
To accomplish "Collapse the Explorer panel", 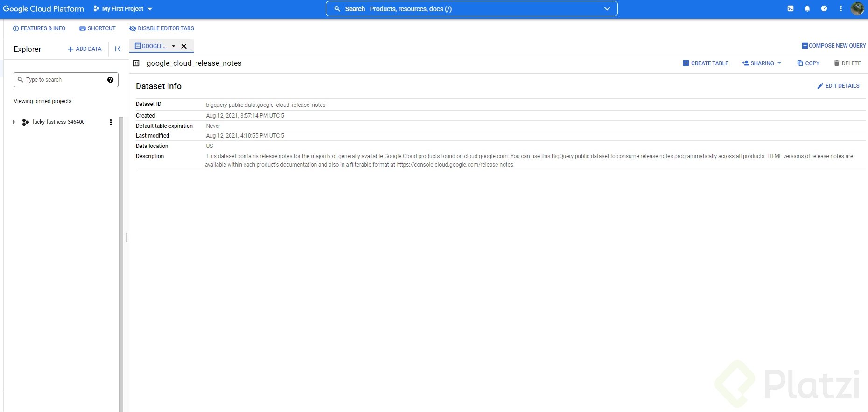I will coord(118,49).
